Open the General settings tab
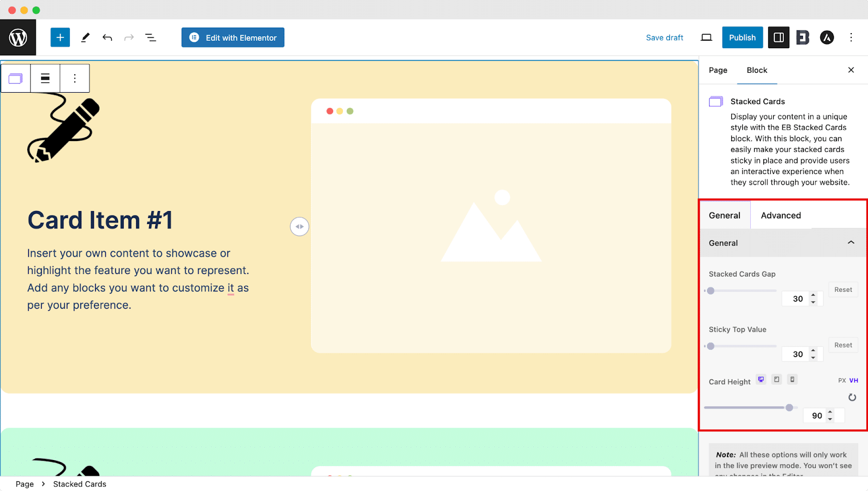 pyautogui.click(x=725, y=215)
